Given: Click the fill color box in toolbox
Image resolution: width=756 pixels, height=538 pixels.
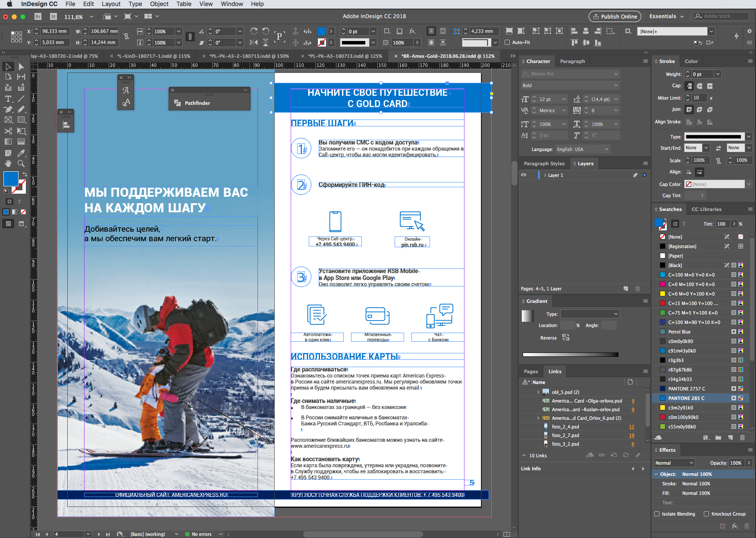Looking at the screenshot, I should (x=10, y=179).
